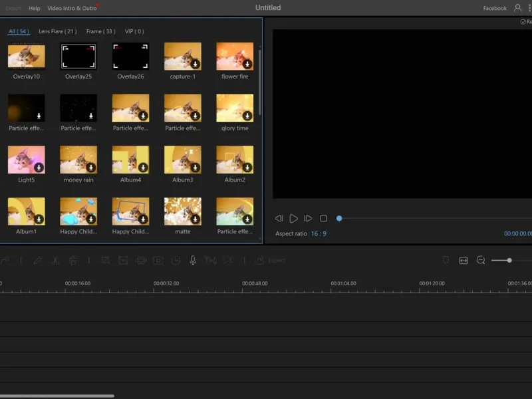Select the Overlay25 thumbnail
Image resolution: width=532 pixels, height=399 pixels.
[x=78, y=57]
